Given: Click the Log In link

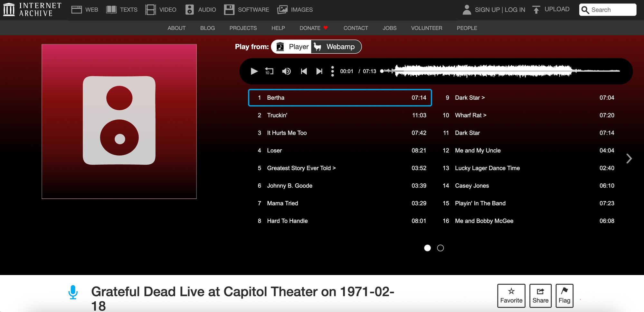Looking at the screenshot, I should tap(515, 10).
